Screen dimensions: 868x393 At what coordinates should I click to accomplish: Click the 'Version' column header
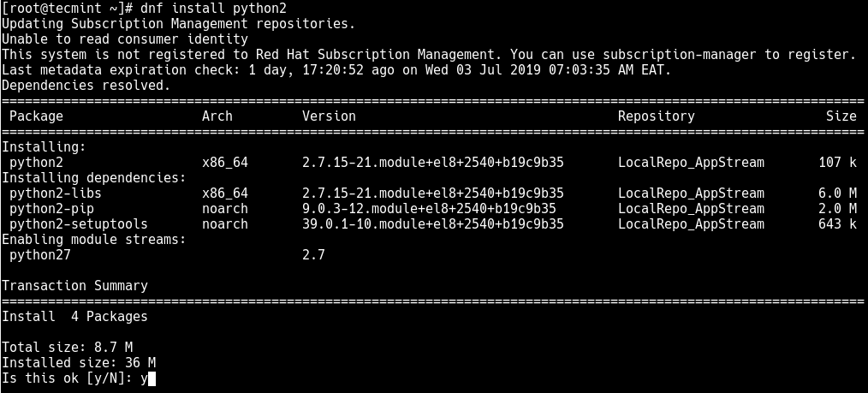[x=329, y=116]
